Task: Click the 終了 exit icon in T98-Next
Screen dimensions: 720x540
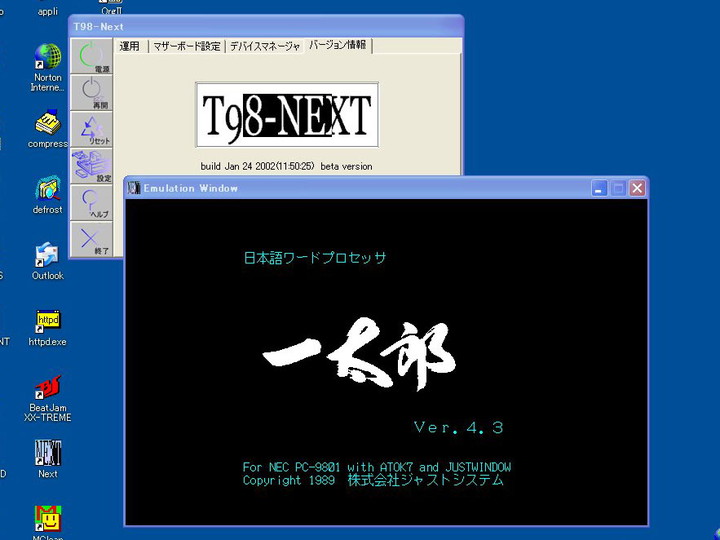Action: 91,239
